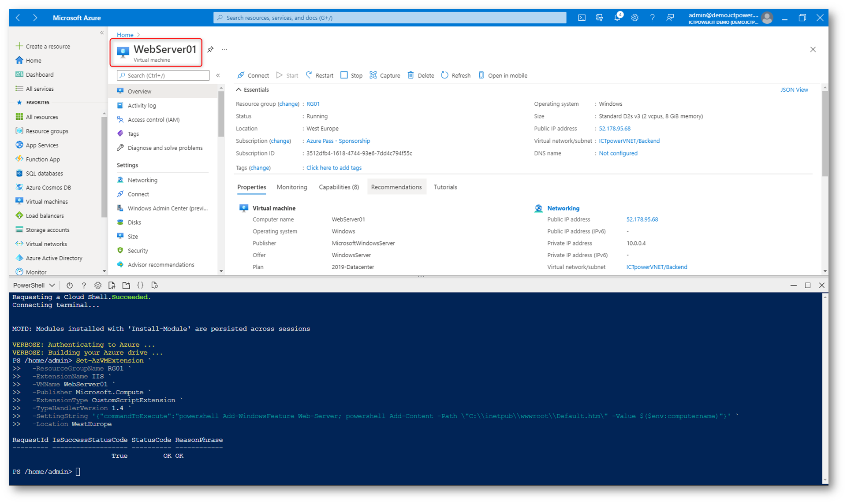Collapse the resource menu panel
This screenshot has width=847, height=504.
pyautogui.click(x=218, y=75)
